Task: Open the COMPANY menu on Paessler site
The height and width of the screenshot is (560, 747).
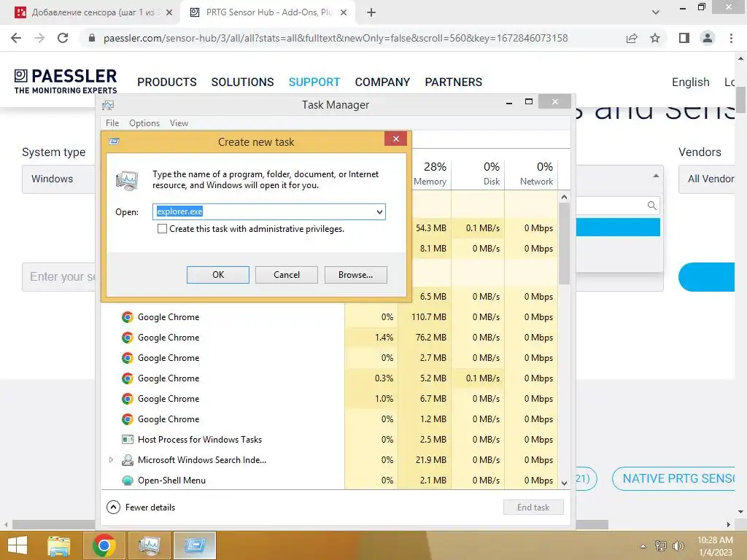Action: point(382,82)
